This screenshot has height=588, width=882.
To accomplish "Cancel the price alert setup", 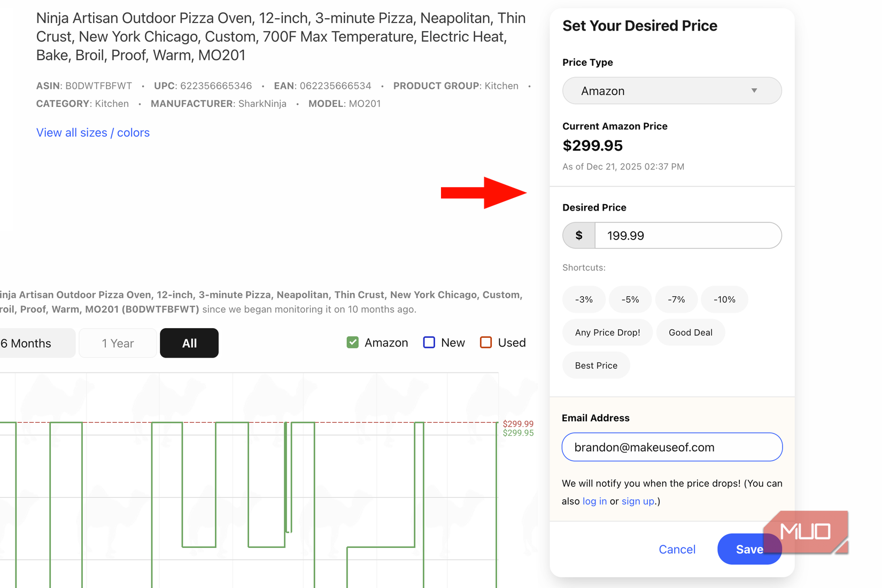I will click(677, 549).
